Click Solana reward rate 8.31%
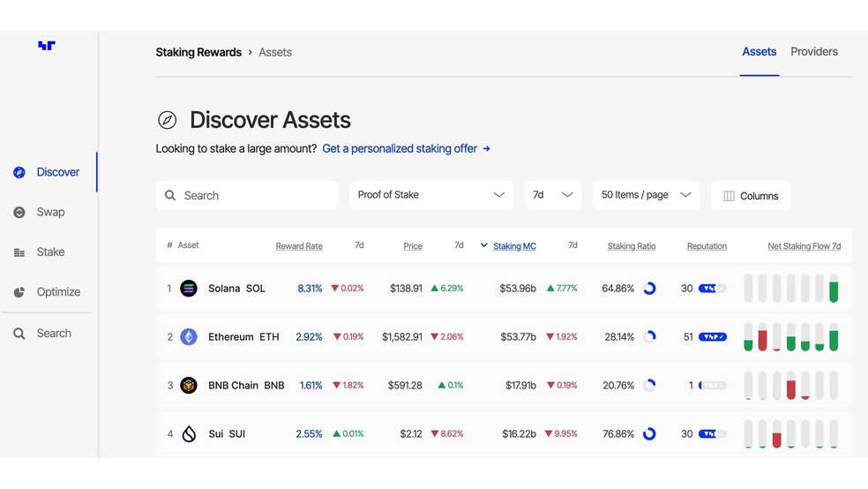Screen dimensions: 868x489 (310, 289)
